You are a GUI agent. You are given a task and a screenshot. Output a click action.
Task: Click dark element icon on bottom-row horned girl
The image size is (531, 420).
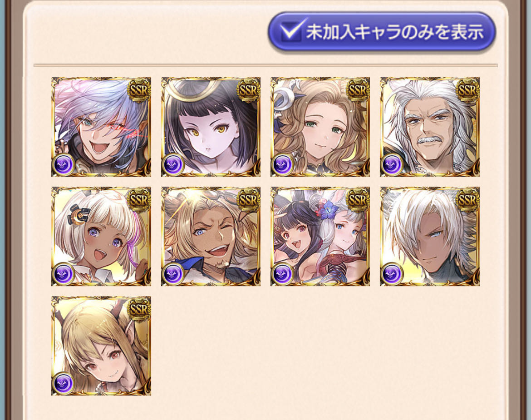pos(64,383)
